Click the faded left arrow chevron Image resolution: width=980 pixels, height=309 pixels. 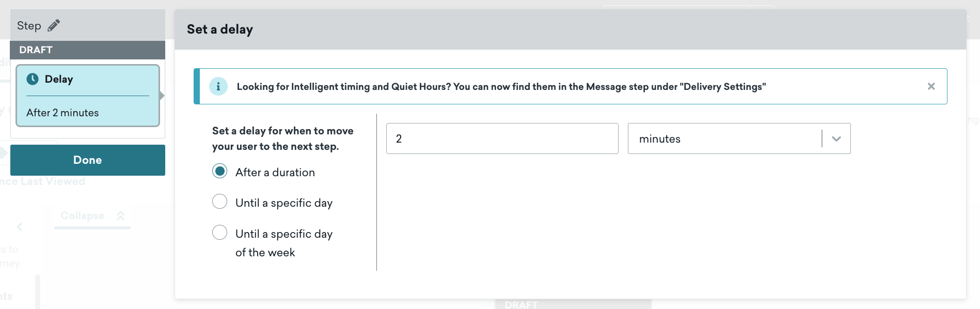(x=20, y=226)
